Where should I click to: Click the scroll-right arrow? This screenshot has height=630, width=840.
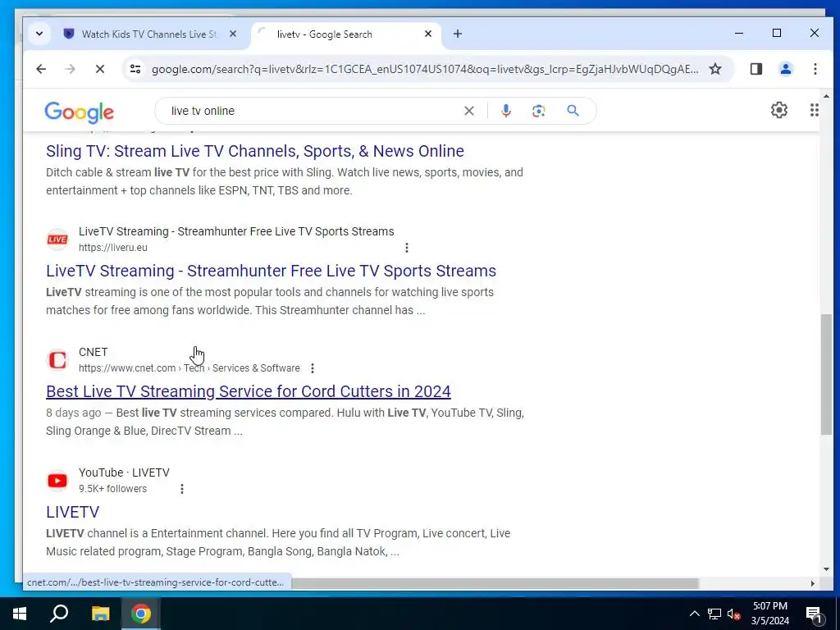tap(813, 583)
